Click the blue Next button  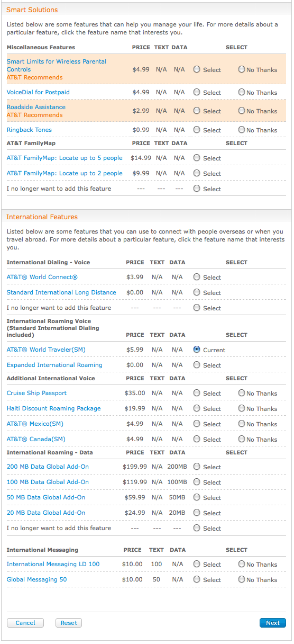point(273,623)
